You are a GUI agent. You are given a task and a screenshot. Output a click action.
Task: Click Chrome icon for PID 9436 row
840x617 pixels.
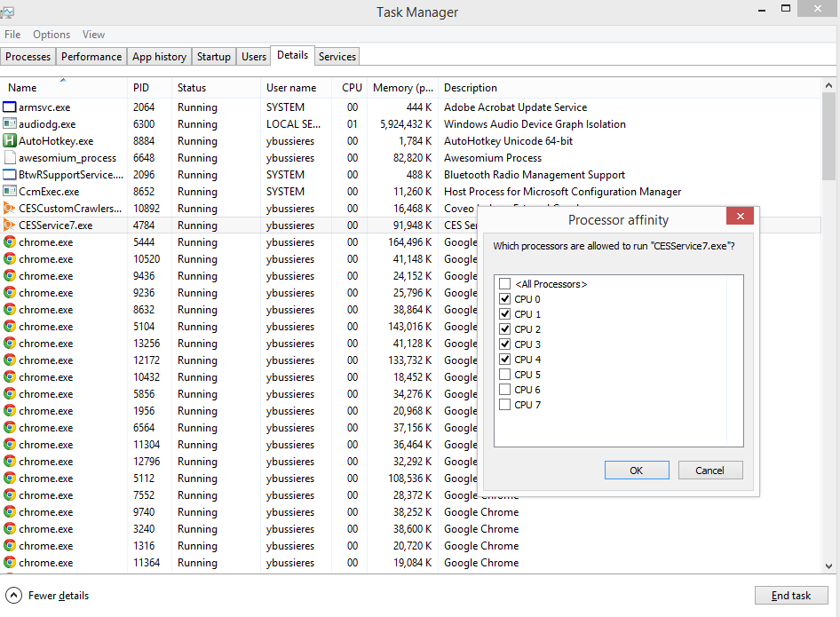point(10,275)
